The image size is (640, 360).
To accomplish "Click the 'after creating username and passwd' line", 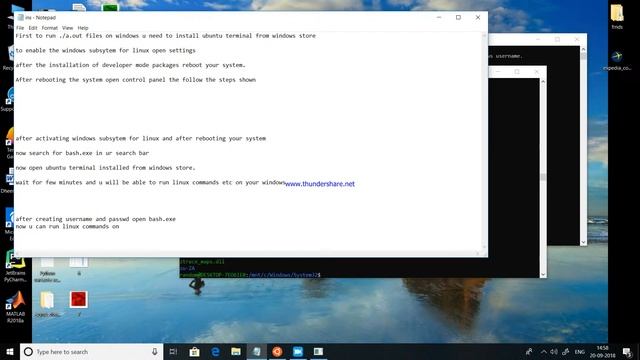I will pos(96,219).
